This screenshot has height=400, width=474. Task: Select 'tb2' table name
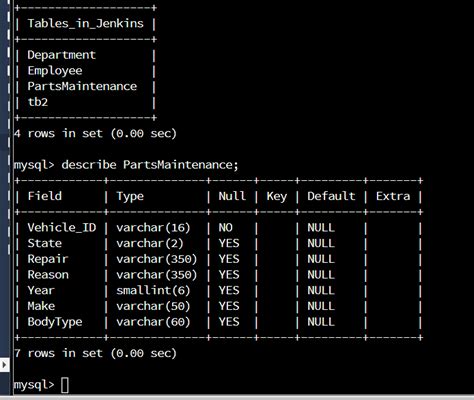point(38,102)
